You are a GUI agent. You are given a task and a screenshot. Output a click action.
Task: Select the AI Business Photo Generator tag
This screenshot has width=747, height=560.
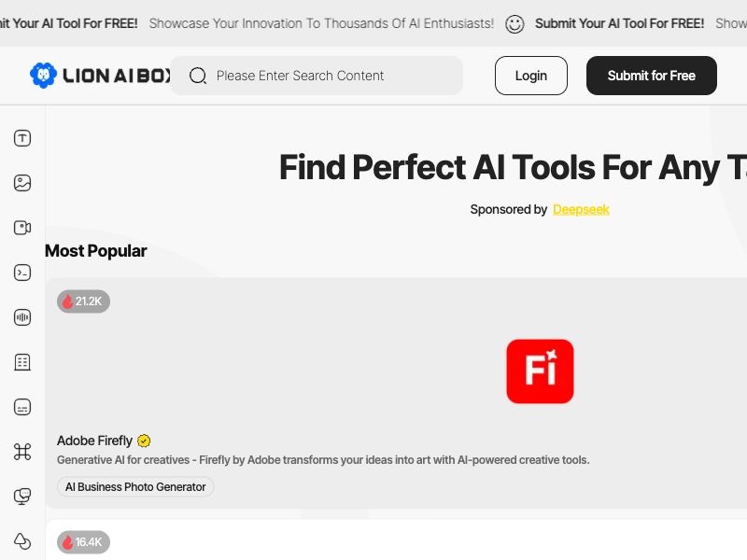pos(135,487)
